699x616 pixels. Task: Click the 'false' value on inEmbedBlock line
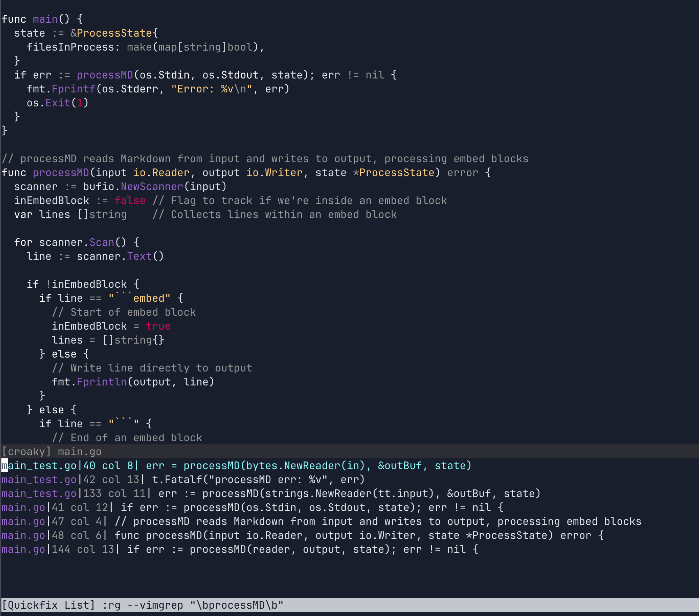pyautogui.click(x=130, y=201)
